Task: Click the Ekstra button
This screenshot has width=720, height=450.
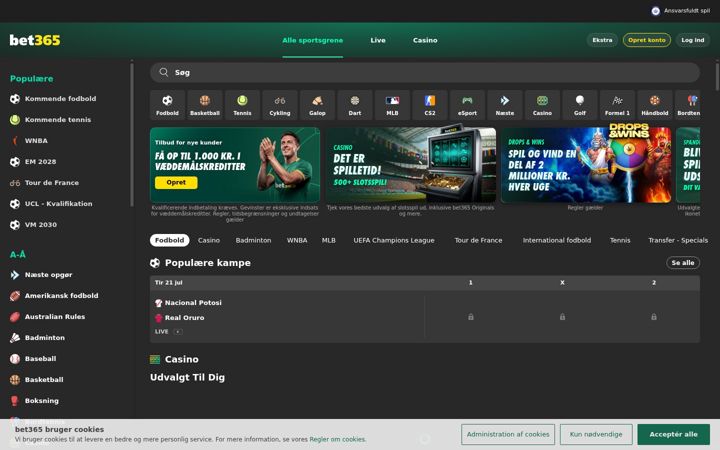Action: pos(602,40)
